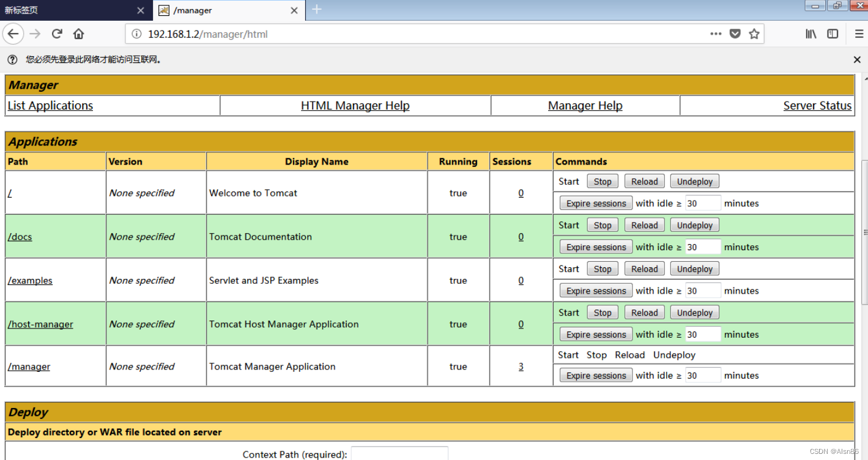View the 3 sessions of /manager
Image resolution: width=868 pixels, height=460 pixels.
tap(521, 366)
